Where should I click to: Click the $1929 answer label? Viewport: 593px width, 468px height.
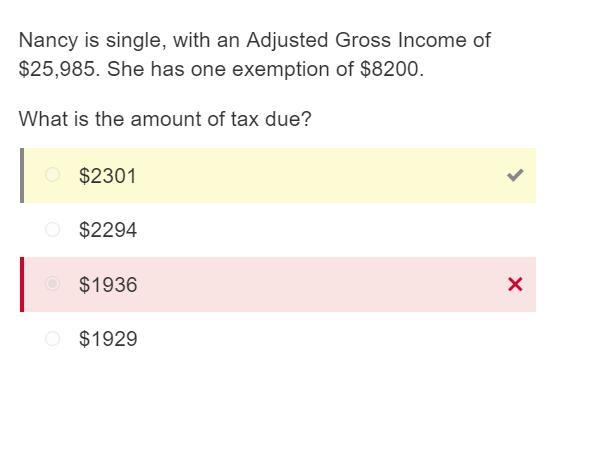coord(108,339)
